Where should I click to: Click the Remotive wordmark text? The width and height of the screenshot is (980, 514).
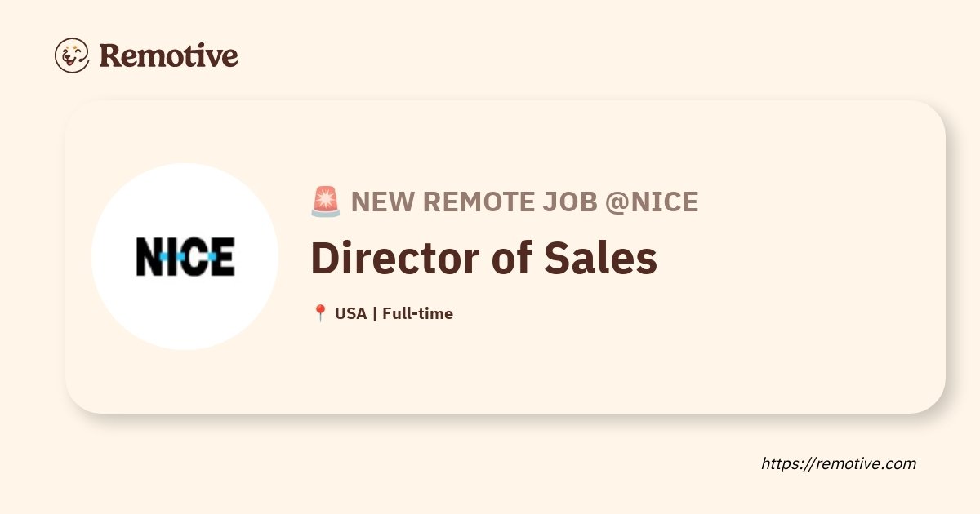168,55
